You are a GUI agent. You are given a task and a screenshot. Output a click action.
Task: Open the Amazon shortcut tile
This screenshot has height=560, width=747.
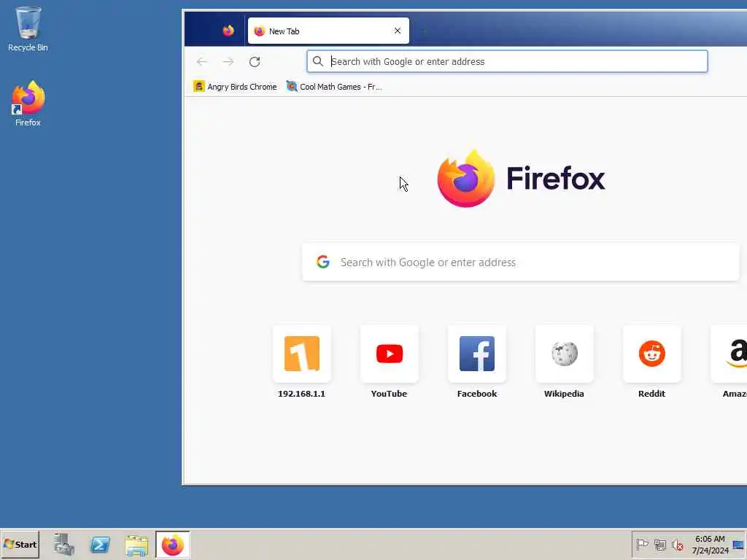point(729,354)
